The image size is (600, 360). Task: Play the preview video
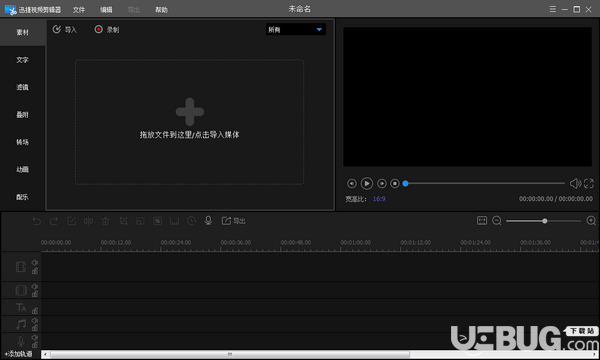[x=367, y=184]
